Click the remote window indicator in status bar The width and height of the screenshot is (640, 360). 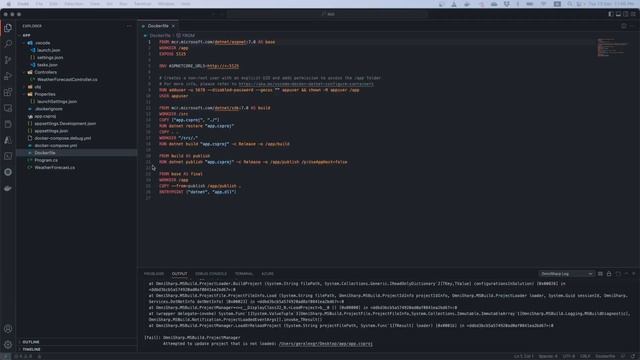pyautogui.click(x=6, y=356)
